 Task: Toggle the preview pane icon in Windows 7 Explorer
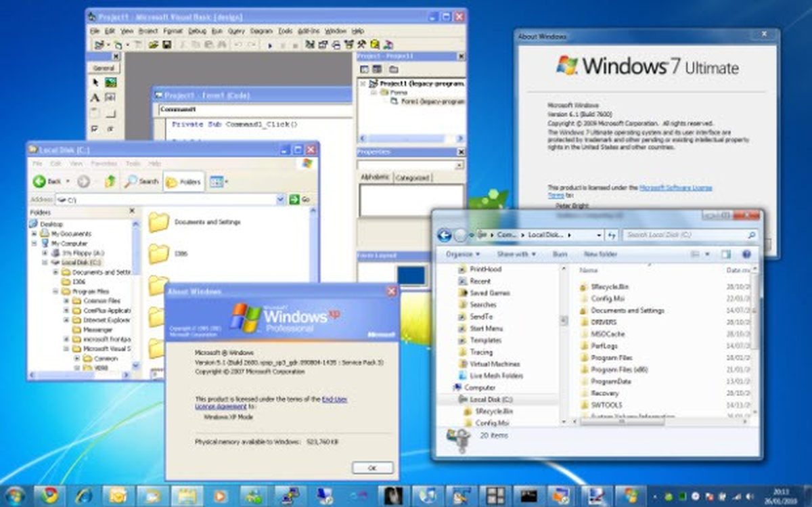726,254
